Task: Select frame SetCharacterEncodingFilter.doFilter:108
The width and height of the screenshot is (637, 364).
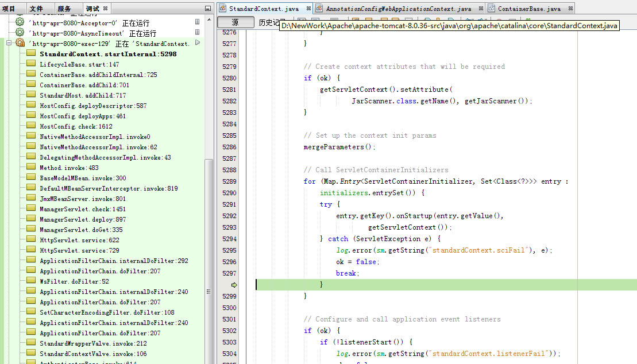Action: (x=107, y=312)
